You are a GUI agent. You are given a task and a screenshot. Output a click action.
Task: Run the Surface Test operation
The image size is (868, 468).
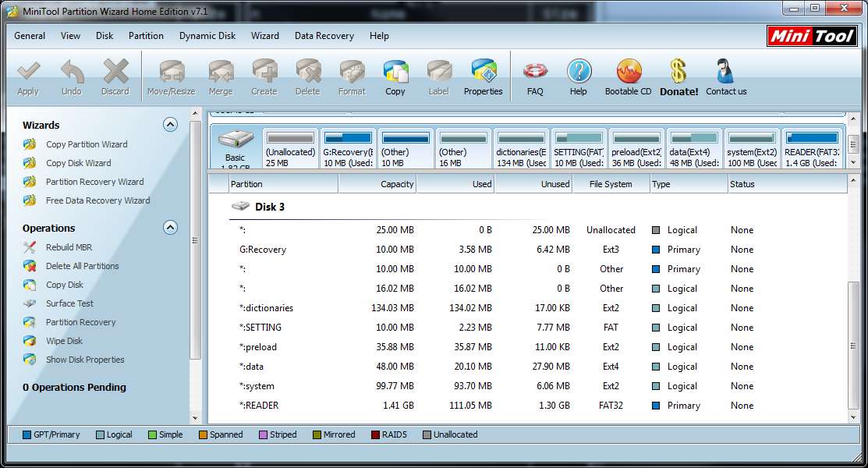pyautogui.click(x=69, y=303)
